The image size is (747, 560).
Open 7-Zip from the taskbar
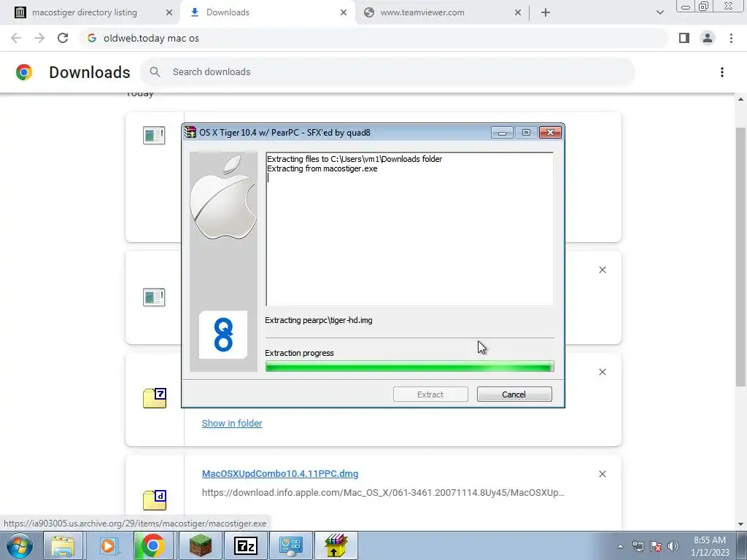point(246,545)
